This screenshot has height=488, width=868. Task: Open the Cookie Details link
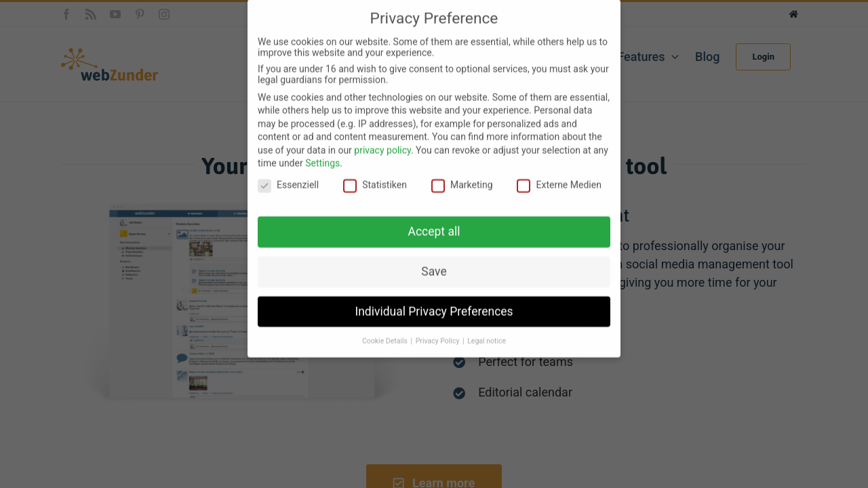[384, 341]
